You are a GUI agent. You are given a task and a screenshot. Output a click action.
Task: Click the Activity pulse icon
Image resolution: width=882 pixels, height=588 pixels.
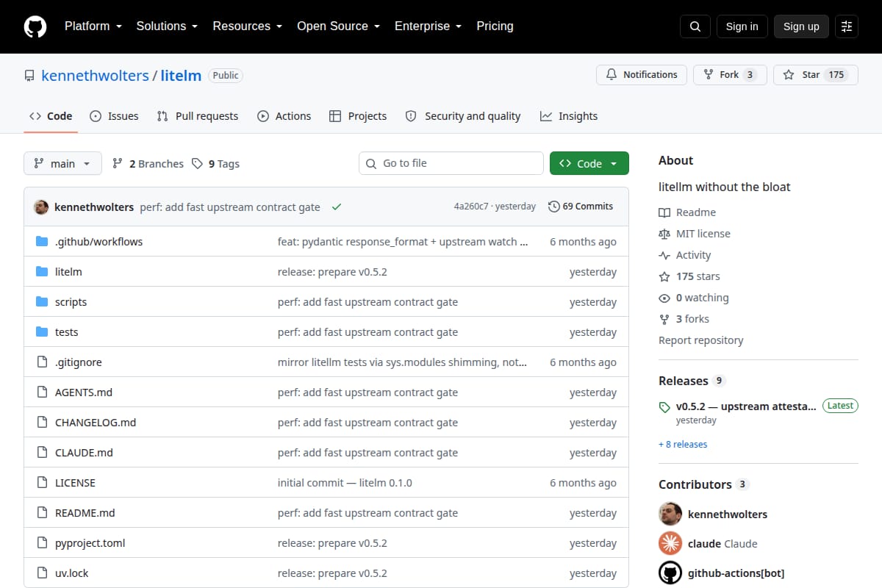[664, 255]
